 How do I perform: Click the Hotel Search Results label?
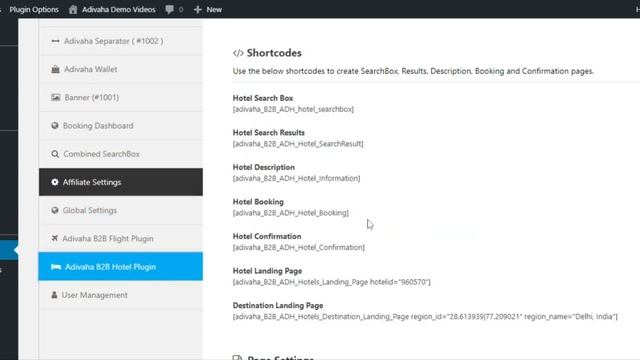tap(269, 133)
